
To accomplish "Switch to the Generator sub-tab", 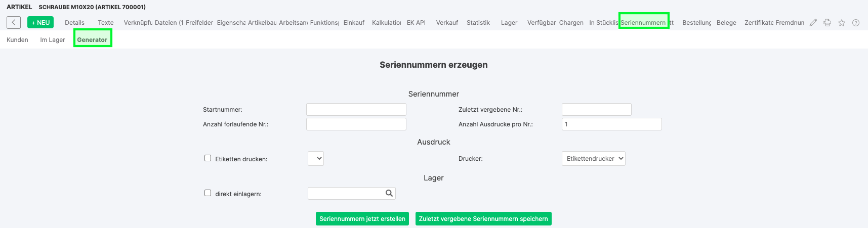I will click(x=92, y=39).
